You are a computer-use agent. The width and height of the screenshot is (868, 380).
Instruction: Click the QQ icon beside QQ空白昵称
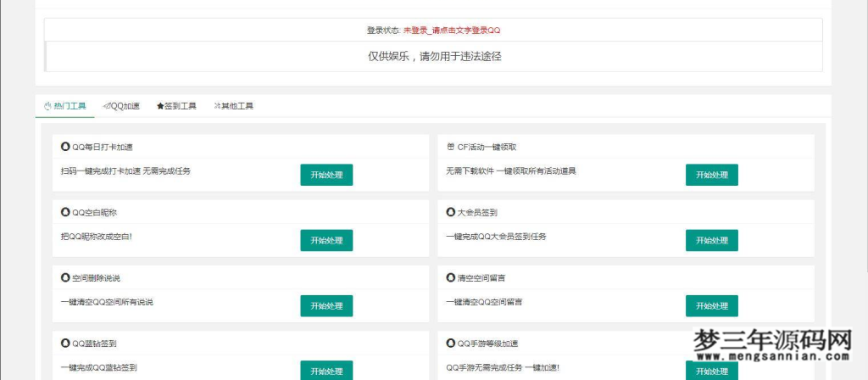[65, 212]
